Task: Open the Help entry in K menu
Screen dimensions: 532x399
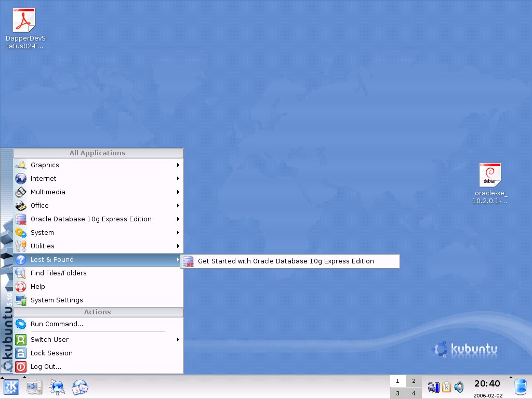Action: pos(98,287)
